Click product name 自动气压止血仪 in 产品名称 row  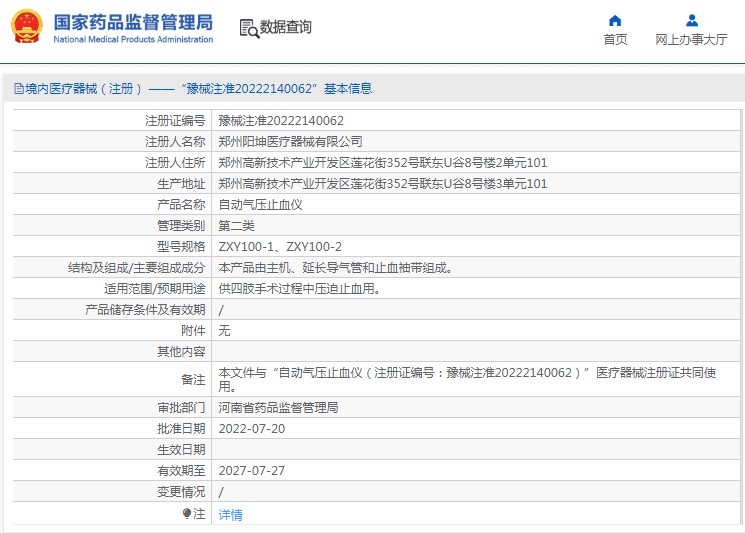click(x=260, y=204)
